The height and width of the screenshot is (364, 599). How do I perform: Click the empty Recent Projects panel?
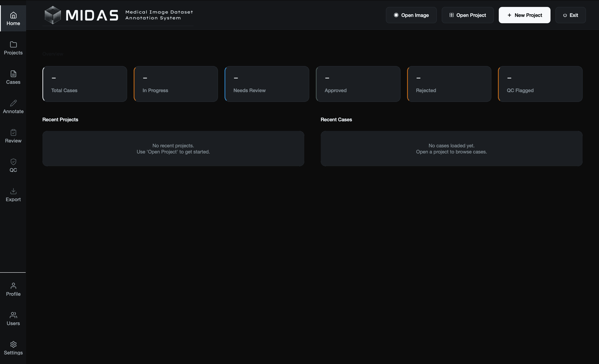pyautogui.click(x=173, y=149)
